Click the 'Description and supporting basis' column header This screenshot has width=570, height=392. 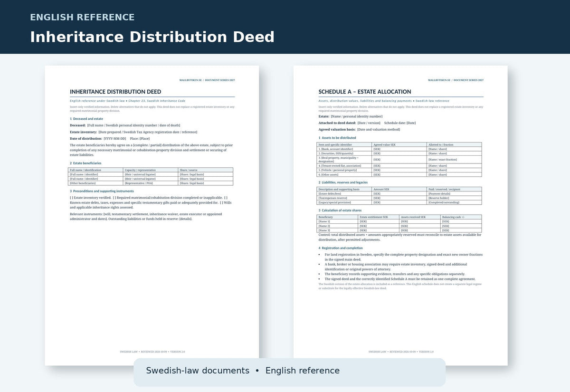click(x=344, y=189)
